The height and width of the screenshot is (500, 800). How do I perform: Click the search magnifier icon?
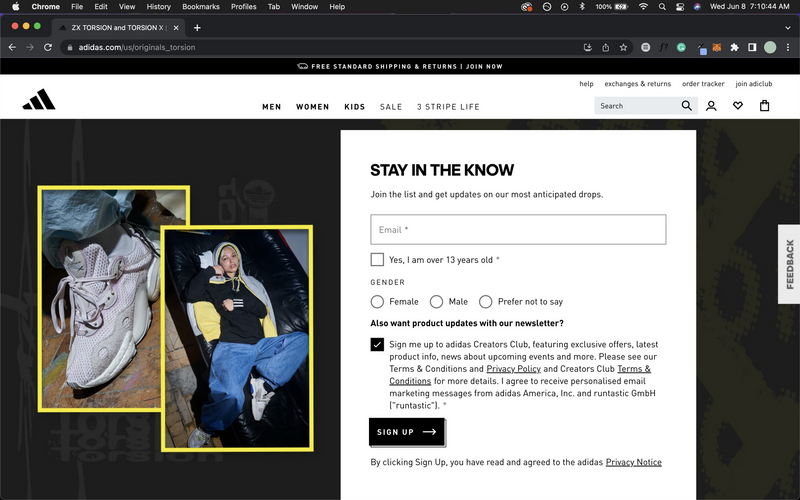(686, 106)
